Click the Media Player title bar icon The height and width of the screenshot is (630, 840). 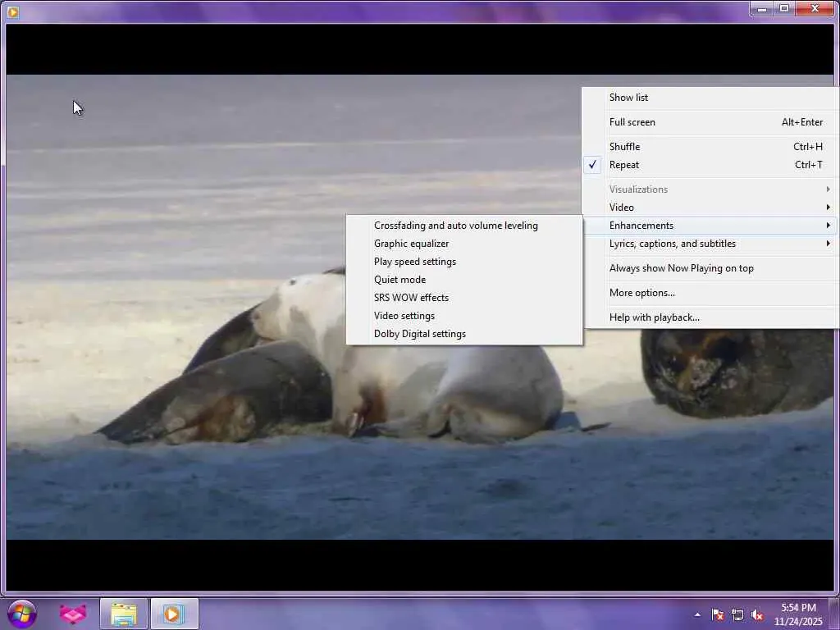[12, 11]
